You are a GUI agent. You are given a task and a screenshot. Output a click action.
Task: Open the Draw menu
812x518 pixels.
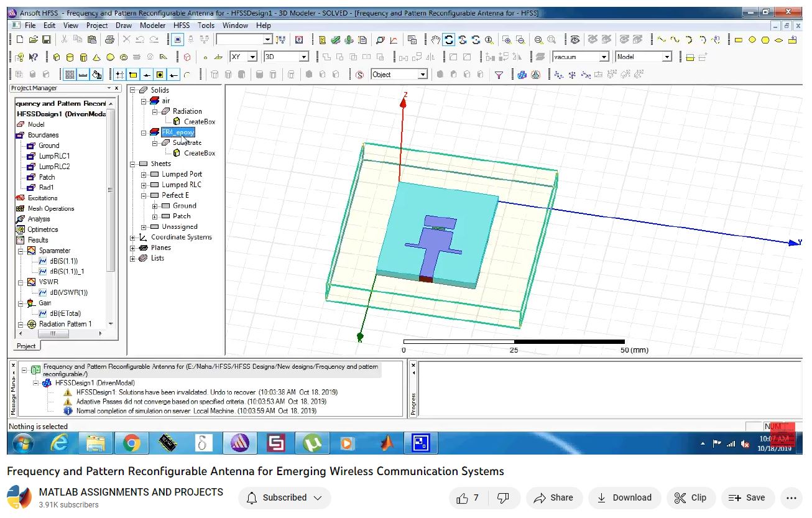click(124, 25)
